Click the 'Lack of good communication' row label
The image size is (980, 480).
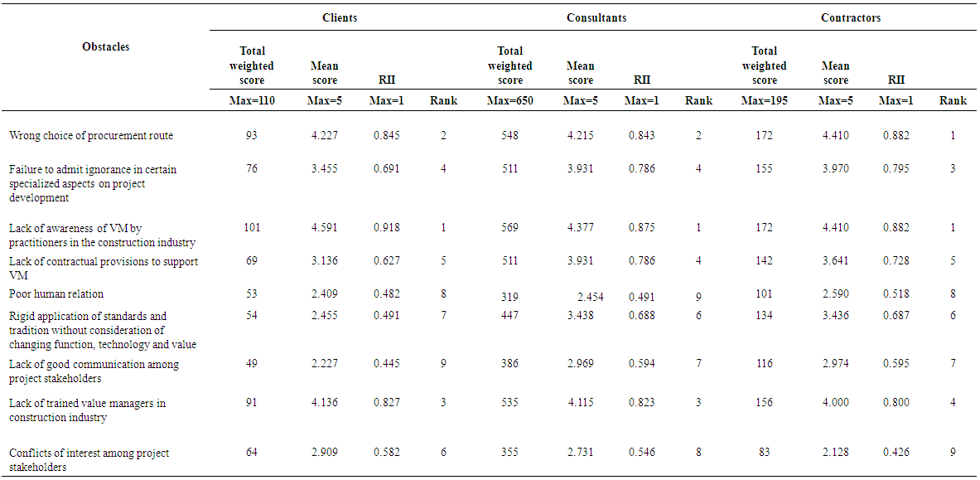pyautogui.click(x=94, y=371)
